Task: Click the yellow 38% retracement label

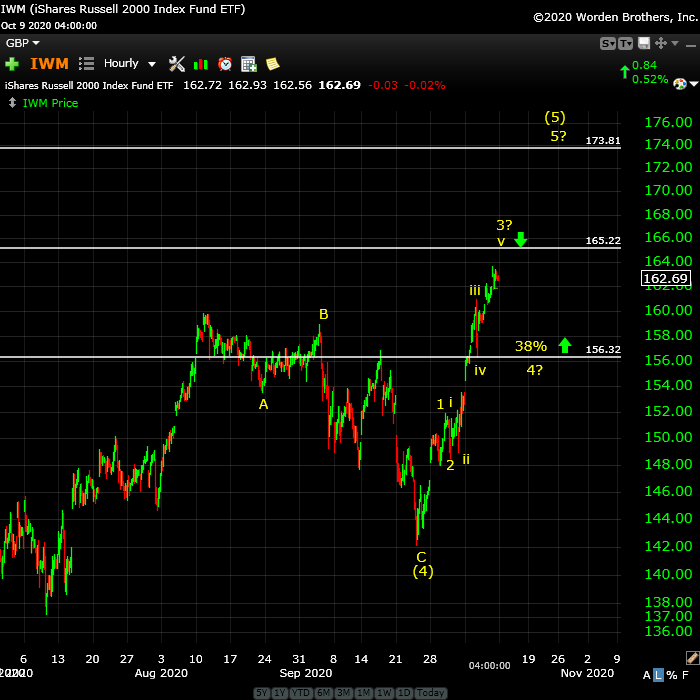Action: click(x=531, y=346)
